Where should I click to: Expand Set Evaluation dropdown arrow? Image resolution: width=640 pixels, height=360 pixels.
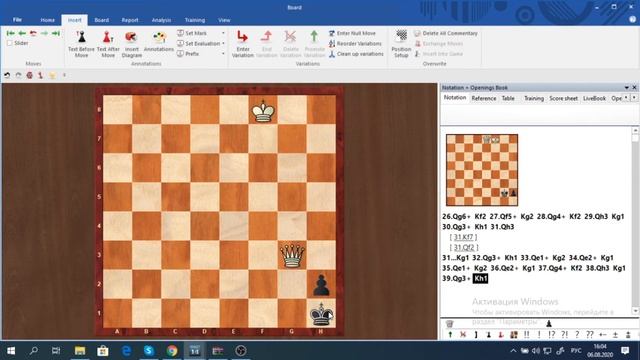(223, 43)
